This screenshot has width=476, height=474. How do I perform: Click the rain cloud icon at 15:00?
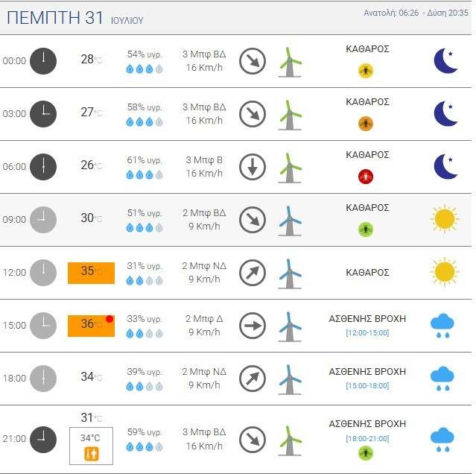pyautogui.click(x=443, y=325)
